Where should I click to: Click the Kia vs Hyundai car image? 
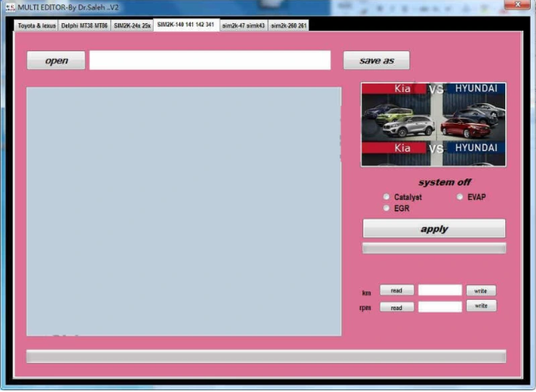click(x=433, y=124)
